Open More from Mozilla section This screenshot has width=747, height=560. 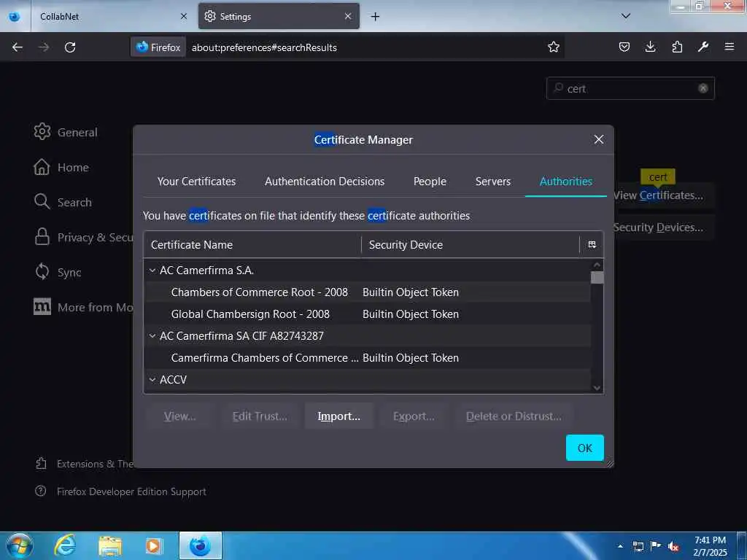click(x=83, y=307)
